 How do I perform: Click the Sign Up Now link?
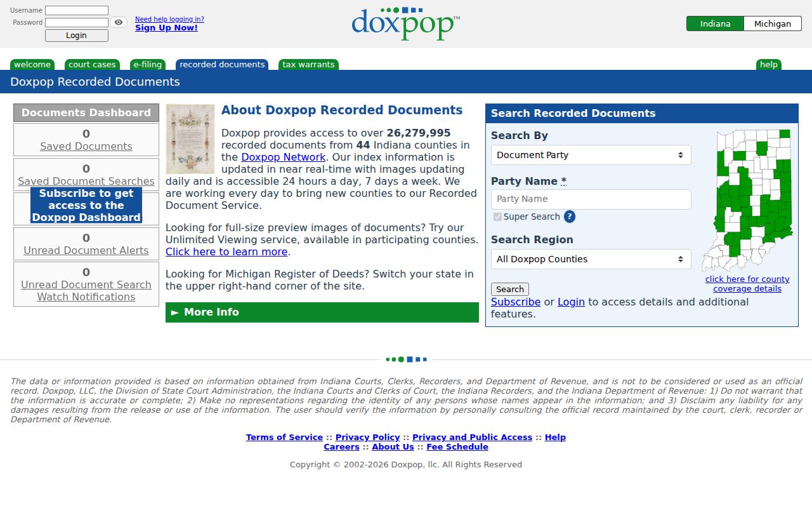point(166,28)
